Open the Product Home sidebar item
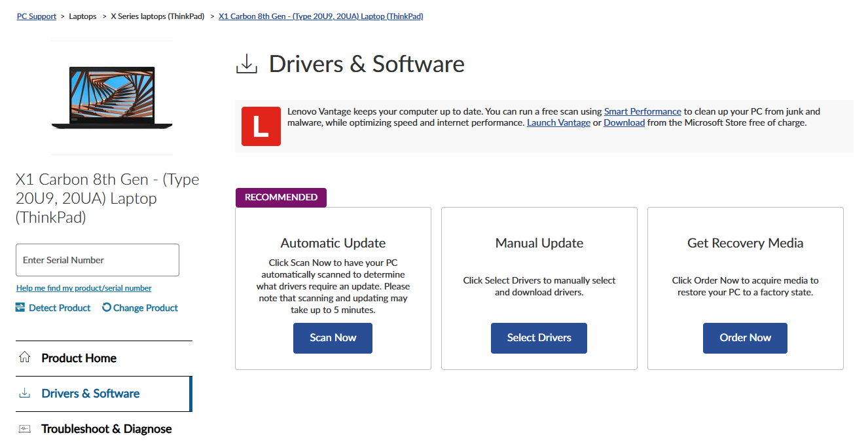This screenshot has width=868, height=444. (104, 358)
